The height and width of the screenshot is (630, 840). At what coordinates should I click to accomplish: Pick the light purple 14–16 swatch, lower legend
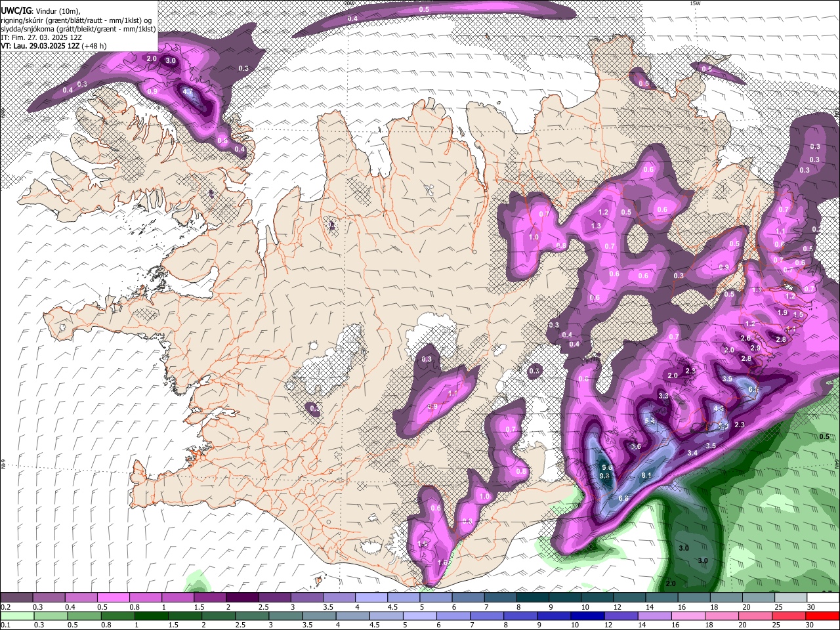pos(654,616)
